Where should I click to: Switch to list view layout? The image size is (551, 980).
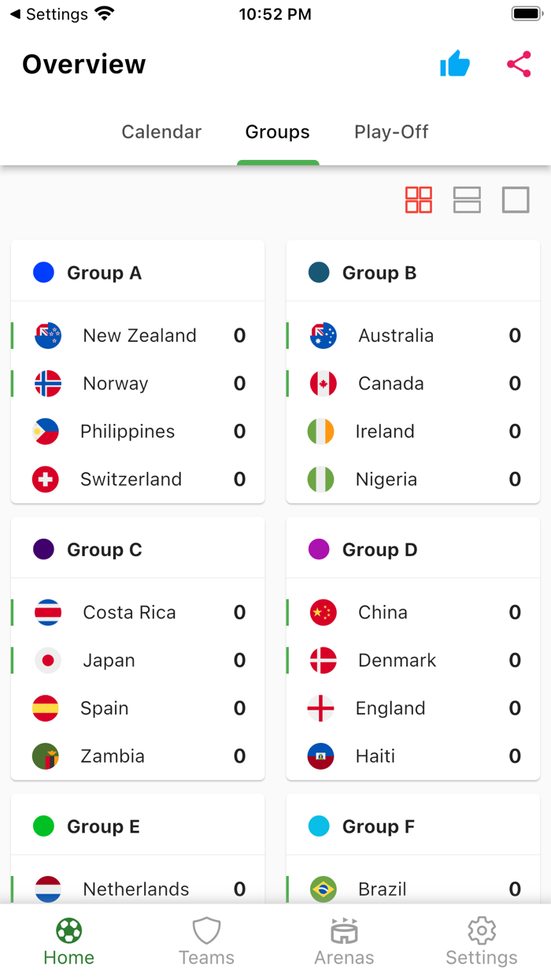(467, 200)
